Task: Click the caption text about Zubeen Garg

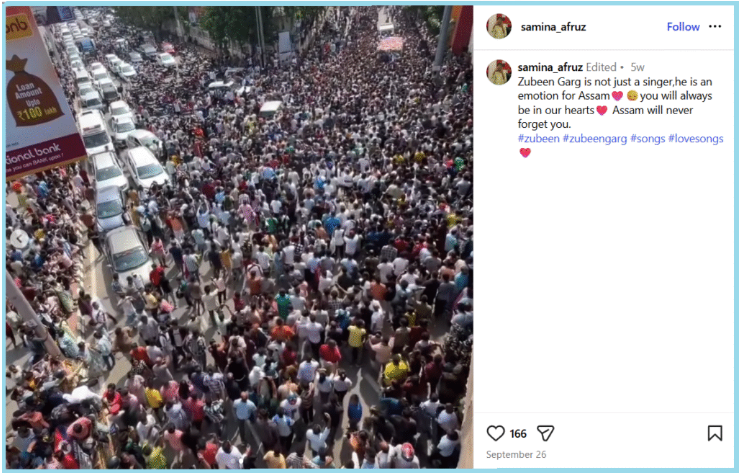Action: click(x=615, y=103)
